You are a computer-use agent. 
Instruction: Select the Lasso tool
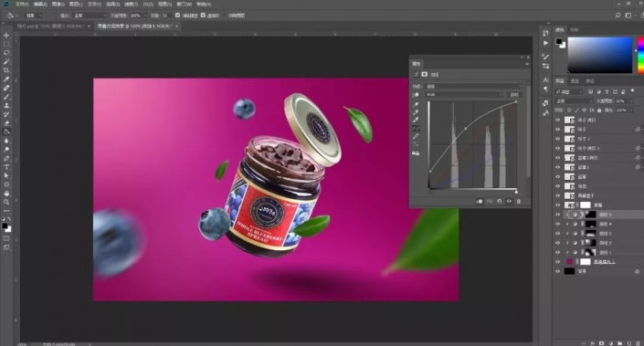click(x=6, y=53)
